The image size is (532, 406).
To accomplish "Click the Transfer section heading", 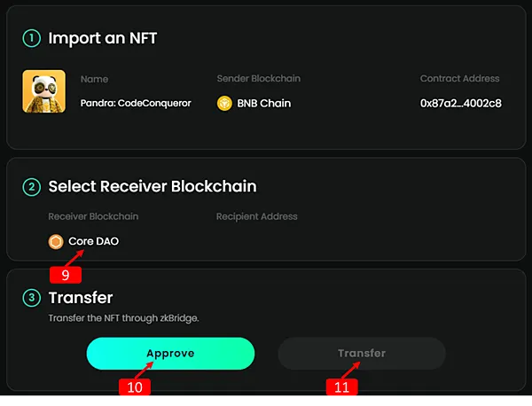I will point(80,298).
